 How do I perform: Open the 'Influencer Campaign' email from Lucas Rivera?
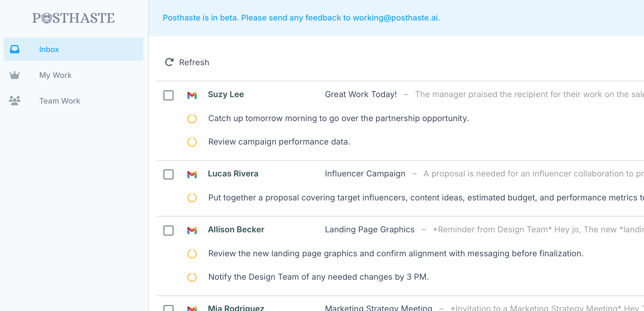point(365,173)
